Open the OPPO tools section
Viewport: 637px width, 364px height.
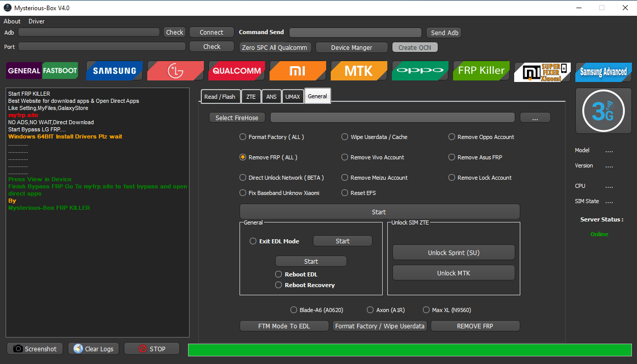pyautogui.click(x=420, y=71)
